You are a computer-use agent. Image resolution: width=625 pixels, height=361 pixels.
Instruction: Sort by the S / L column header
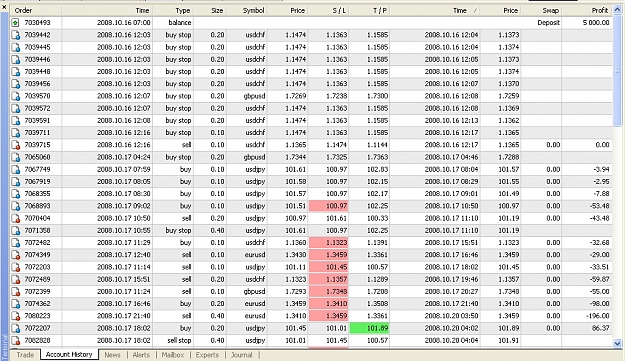pyautogui.click(x=329, y=10)
